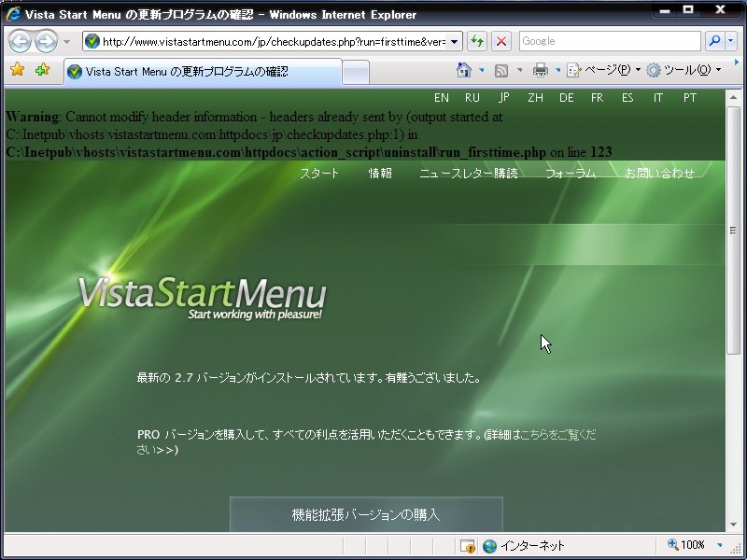Expand the print options dropdown arrow
Viewport: 747px width, 560px height.
(x=557, y=71)
